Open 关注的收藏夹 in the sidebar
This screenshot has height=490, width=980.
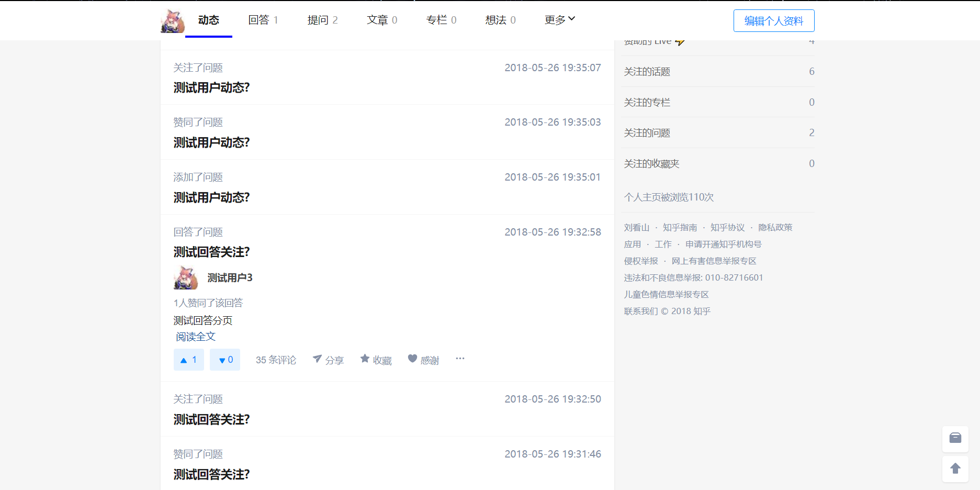point(719,163)
